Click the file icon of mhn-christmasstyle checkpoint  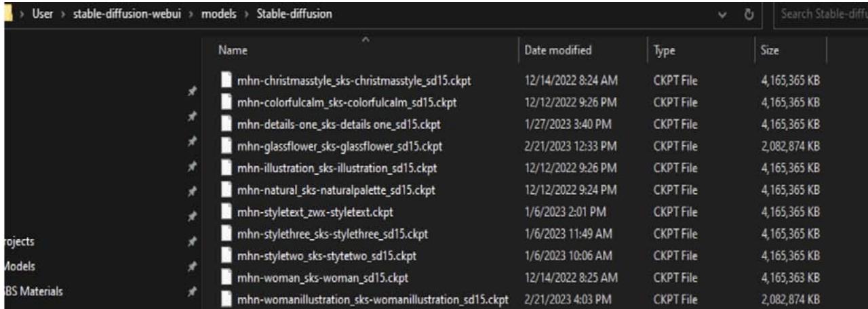tap(227, 80)
